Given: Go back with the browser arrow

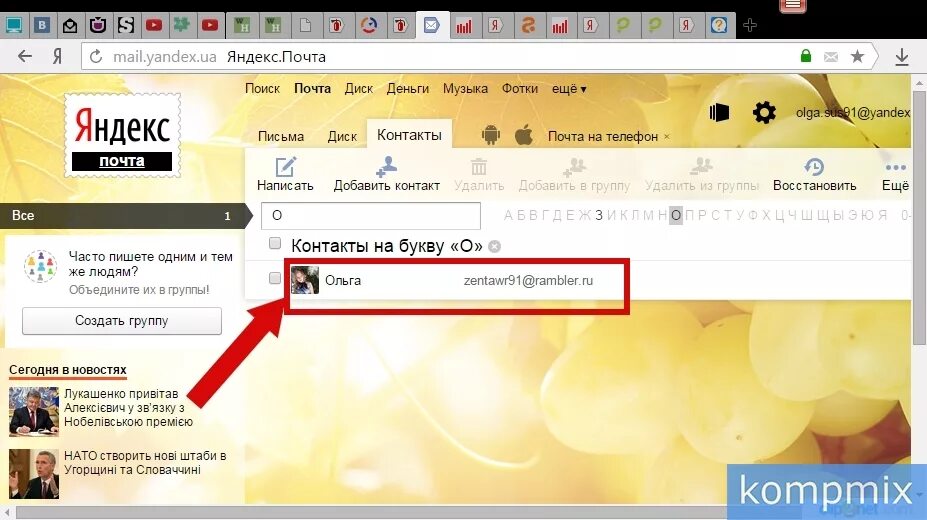Looking at the screenshot, I should [x=25, y=56].
